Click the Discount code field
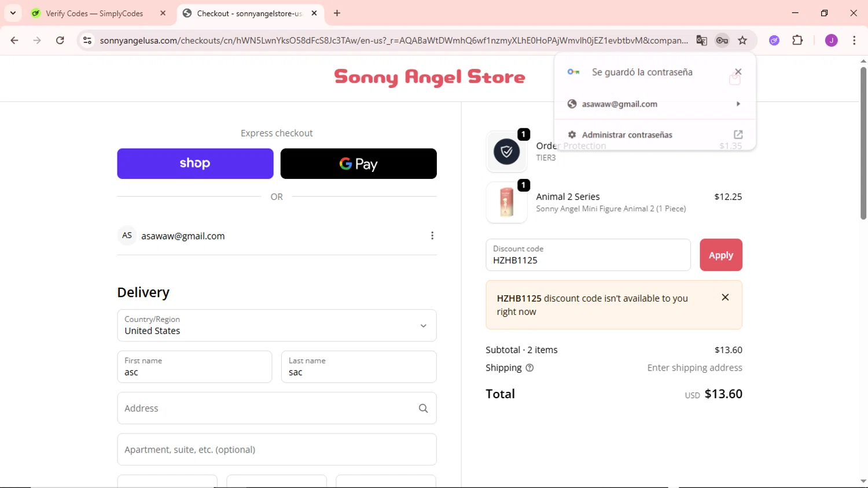 (x=588, y=255)
